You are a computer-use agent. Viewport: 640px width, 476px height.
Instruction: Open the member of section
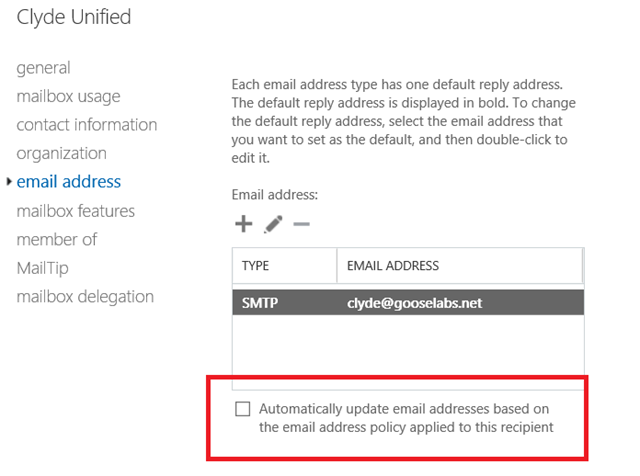click(57, 239)
